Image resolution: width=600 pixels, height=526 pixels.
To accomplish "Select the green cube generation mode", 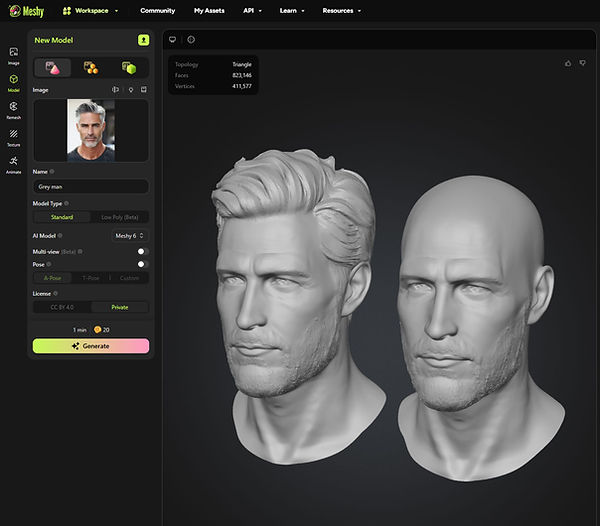I will click(x=129, y=68).
